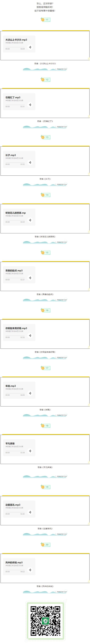The height and width of the screenshot is (644, 90).
Task: Click the caption 歌曲《长子》
Action: click(x=45, y=179)
